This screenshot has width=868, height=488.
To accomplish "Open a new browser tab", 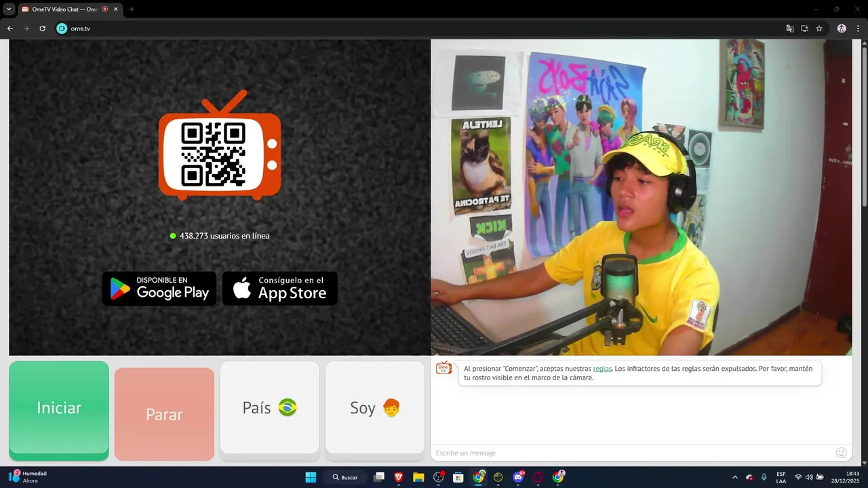I will tap(132, 9).
